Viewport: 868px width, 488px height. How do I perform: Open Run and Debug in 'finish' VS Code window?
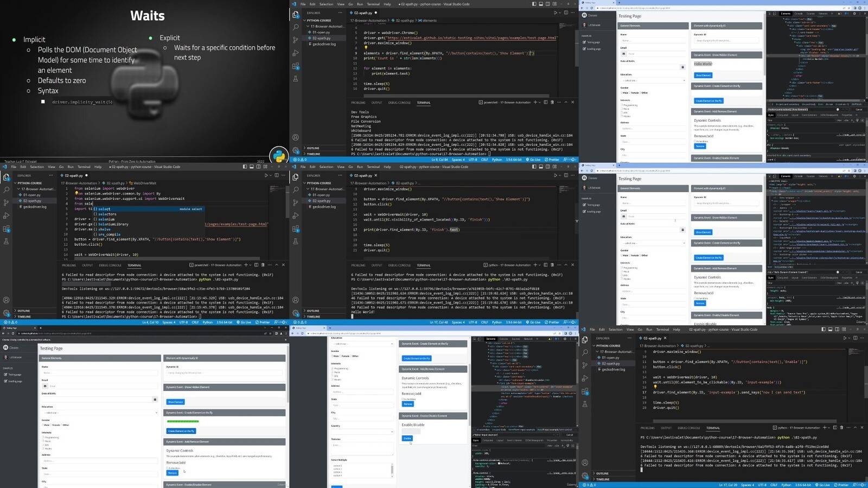pyautogui.click(x=296, y=216)
